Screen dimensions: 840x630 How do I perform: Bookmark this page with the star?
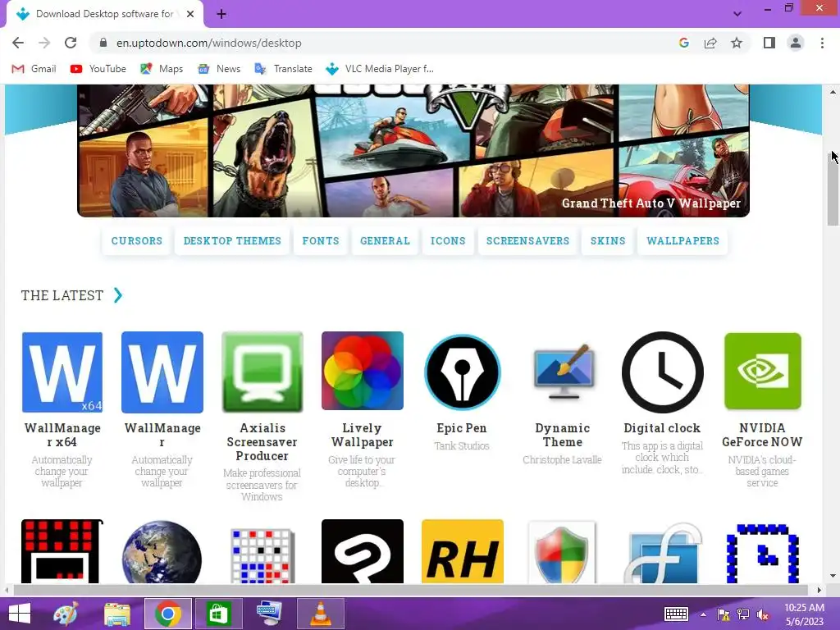click(737, 43)
